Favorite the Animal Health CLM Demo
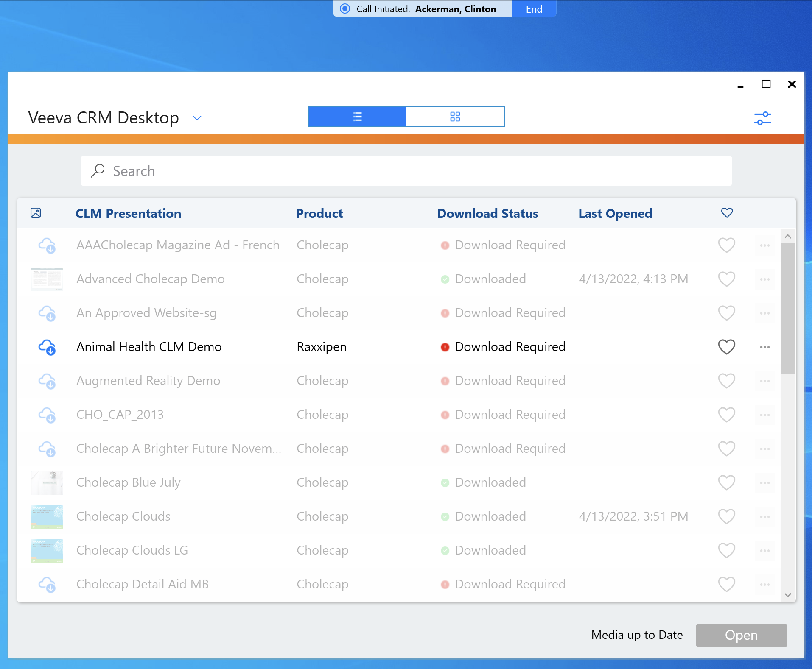Image resolution: width=812 pixels, height=669 pixels. click(x=726, y=347)
